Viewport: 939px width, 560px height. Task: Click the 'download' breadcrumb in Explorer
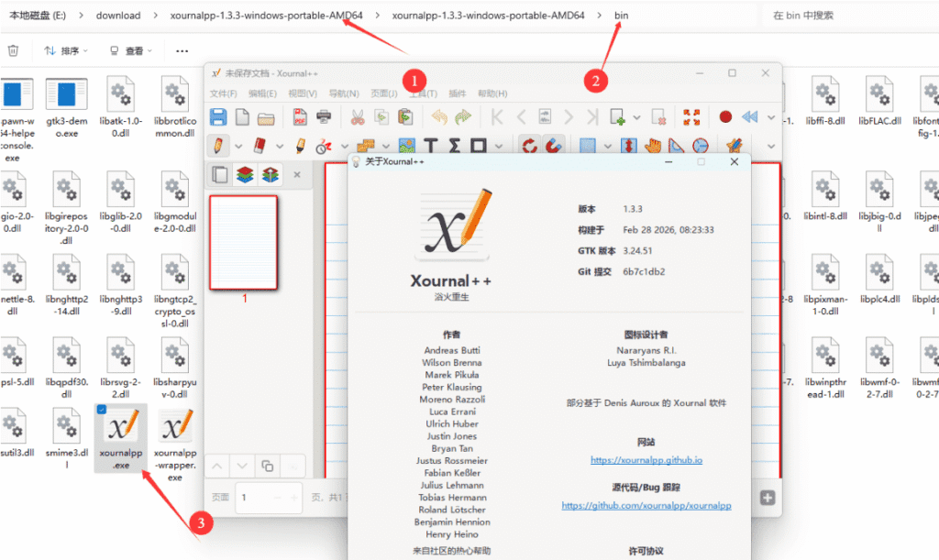118,16
